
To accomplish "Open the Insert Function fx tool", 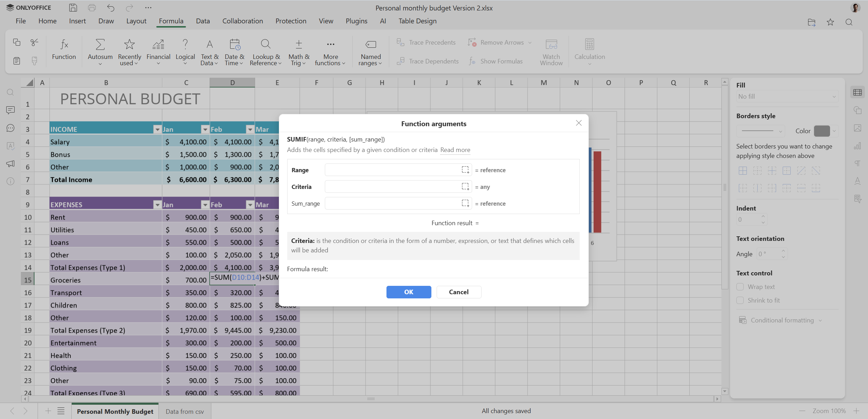I will click(x=64, y=44).
